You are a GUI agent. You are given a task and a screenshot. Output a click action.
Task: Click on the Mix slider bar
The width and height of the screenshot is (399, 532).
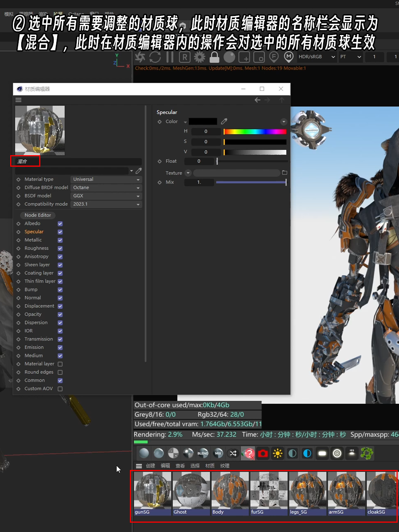(251, 182)
